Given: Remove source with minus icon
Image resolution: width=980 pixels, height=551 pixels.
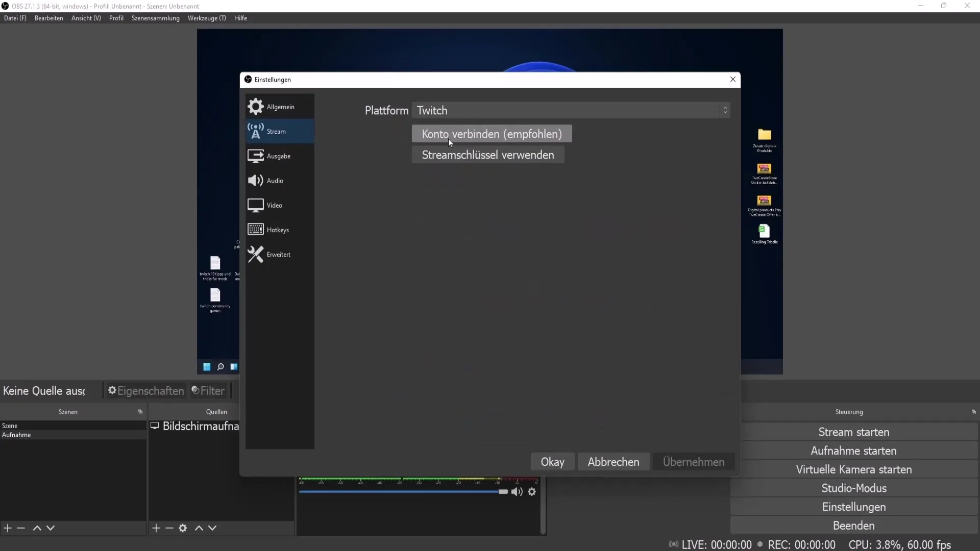Looking at the screenshot, I should 169,528.
